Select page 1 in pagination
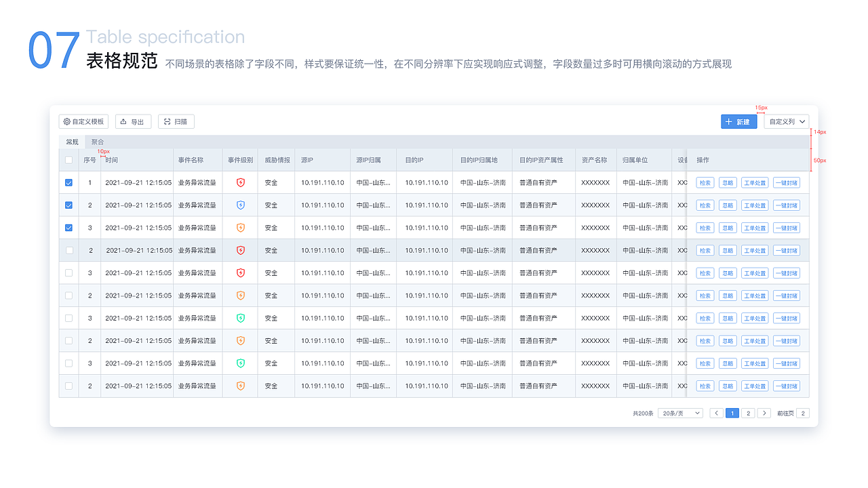868x488 pixels. [732, 413]
